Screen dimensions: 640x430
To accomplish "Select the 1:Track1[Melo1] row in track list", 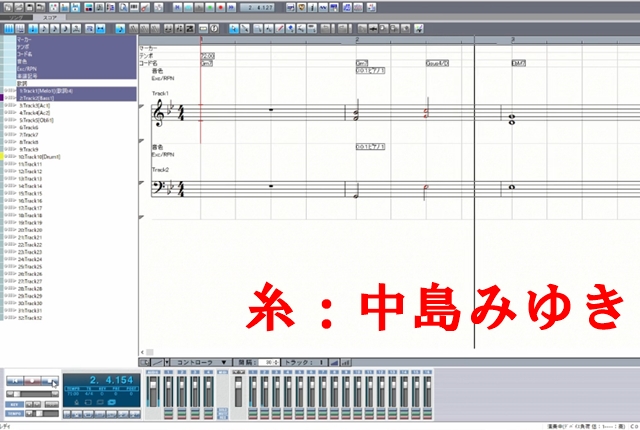I will point(76,91).
